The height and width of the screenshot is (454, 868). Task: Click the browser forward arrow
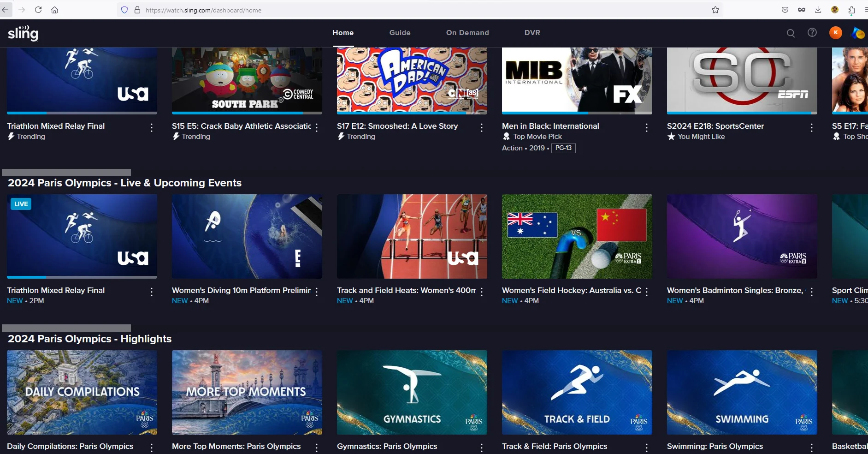[x=22, y=10]
